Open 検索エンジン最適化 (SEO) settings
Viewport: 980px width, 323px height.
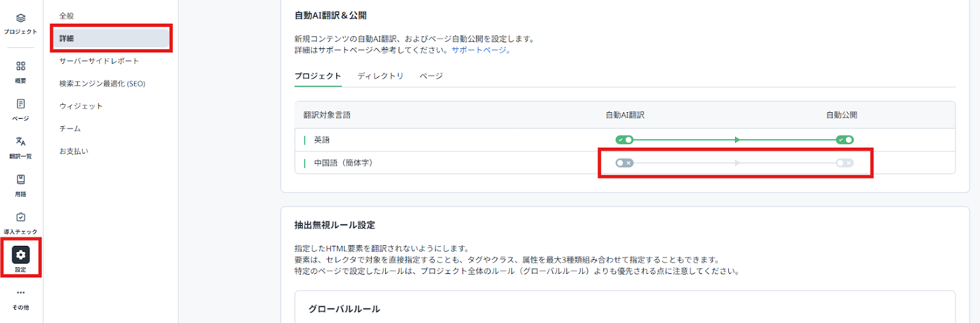click(x=102, y=83)
